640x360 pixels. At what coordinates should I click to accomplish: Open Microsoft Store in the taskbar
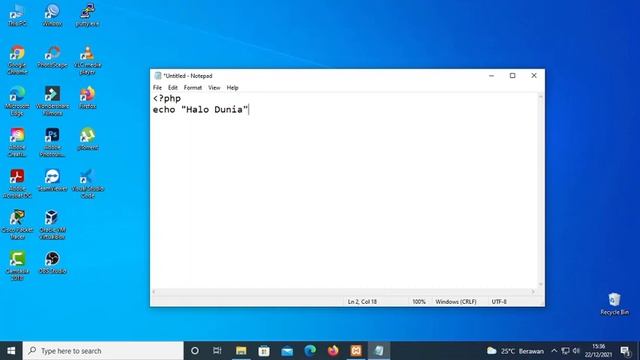point(264,351)
